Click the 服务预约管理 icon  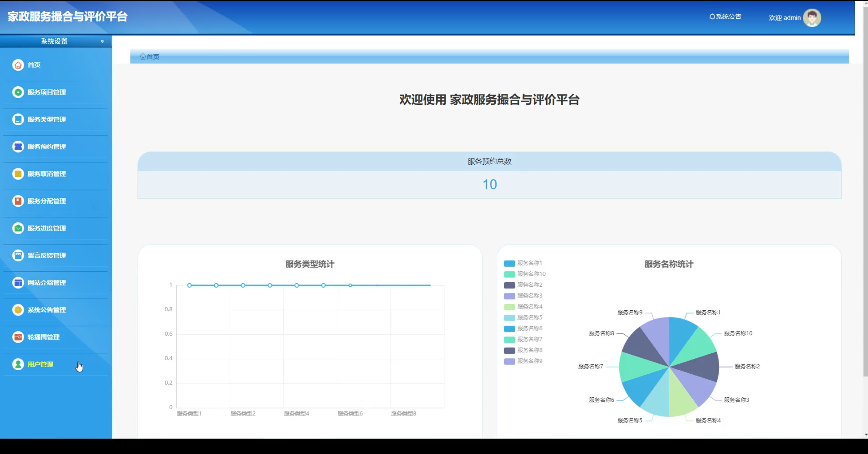pyautogui.click(x=18, y=146)
